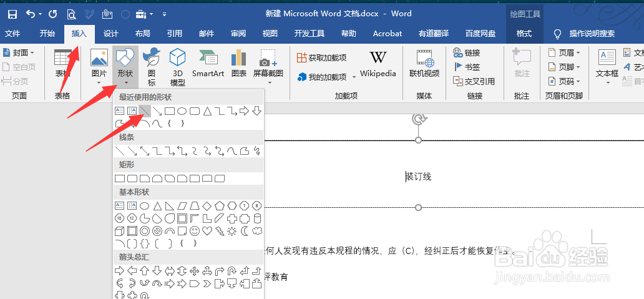The image size is (644, 299).
Task: Open the SmartArt graphic button
Action: [x=208, y=64]
